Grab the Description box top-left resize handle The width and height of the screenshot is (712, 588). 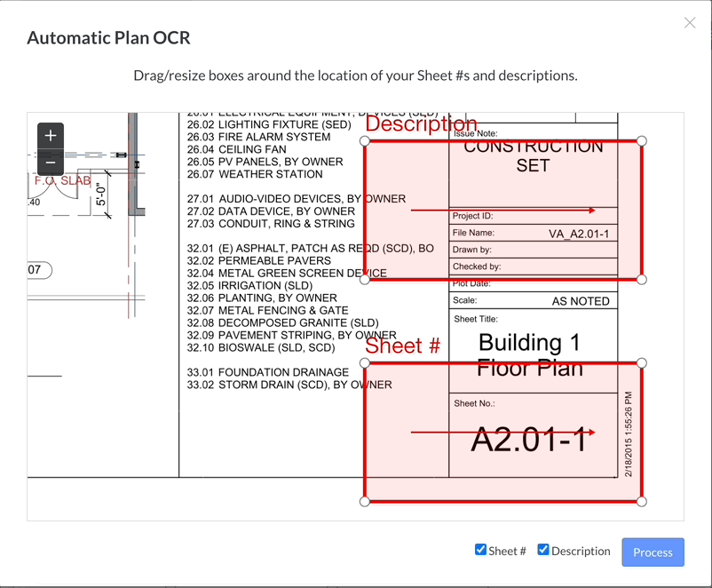coord(365,141)
